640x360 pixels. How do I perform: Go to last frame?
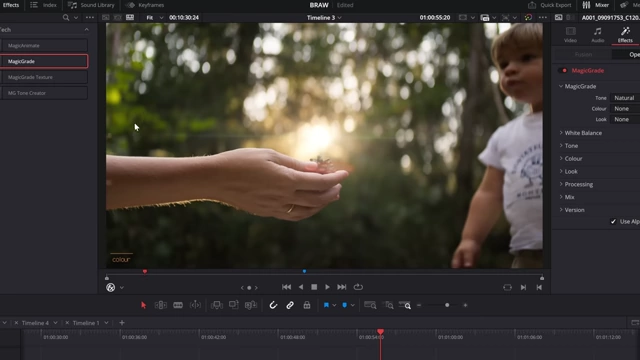342,287
